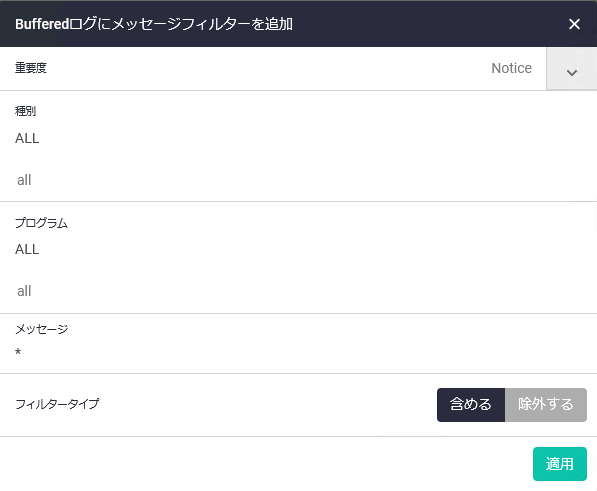Click the 種別 field label
The height and width of the screenshot is (491, 597).
(26, 111)
